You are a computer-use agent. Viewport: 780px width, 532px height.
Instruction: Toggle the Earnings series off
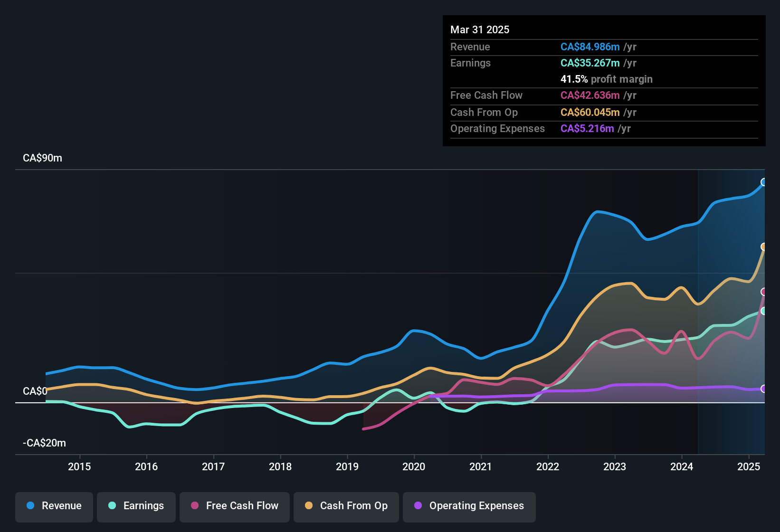[x=136, y=506]
